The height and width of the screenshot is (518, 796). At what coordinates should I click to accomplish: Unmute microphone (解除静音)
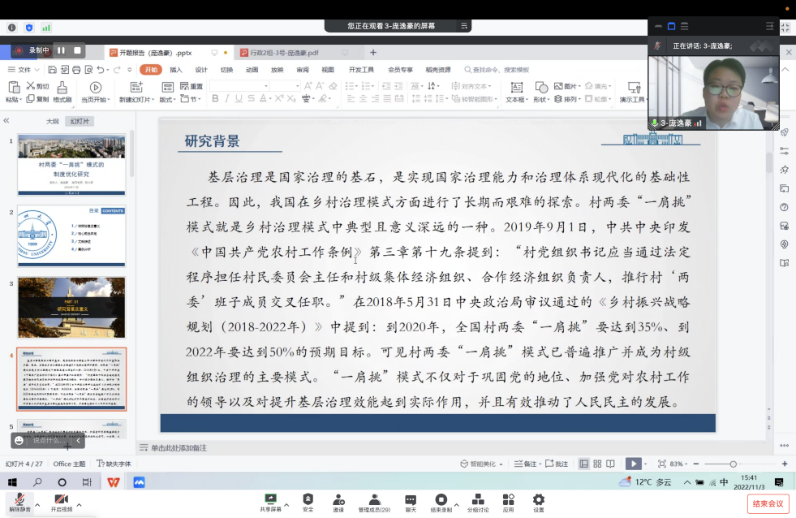click(x=18, y=502)
